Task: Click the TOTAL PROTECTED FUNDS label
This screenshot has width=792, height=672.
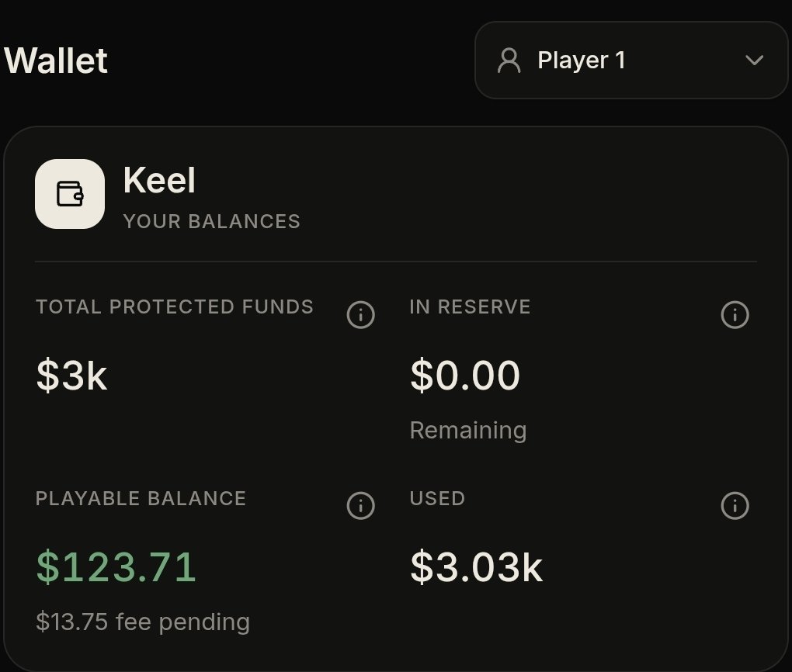Action: point(175,307)
